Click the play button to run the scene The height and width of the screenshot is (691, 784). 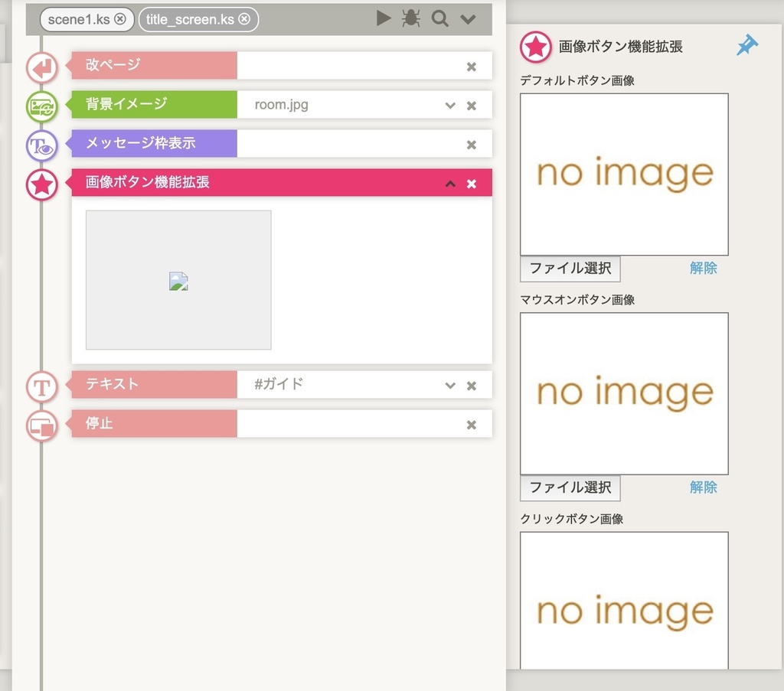tap(383, 18)
